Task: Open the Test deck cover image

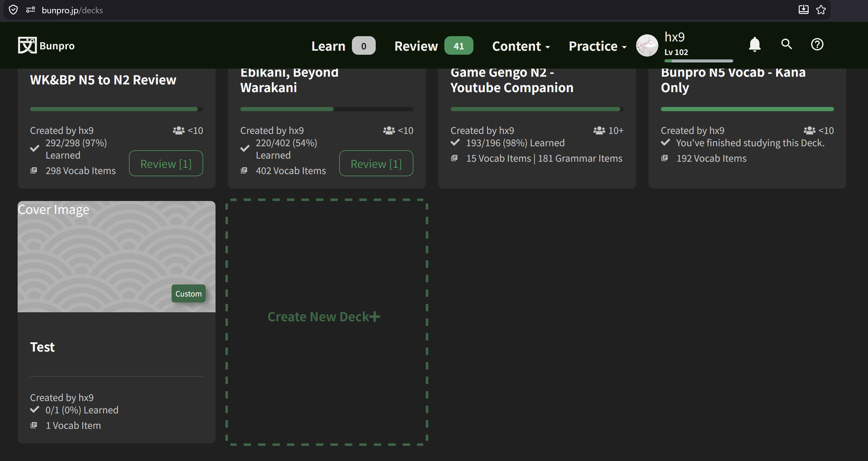Action: [x=116, y=256]
